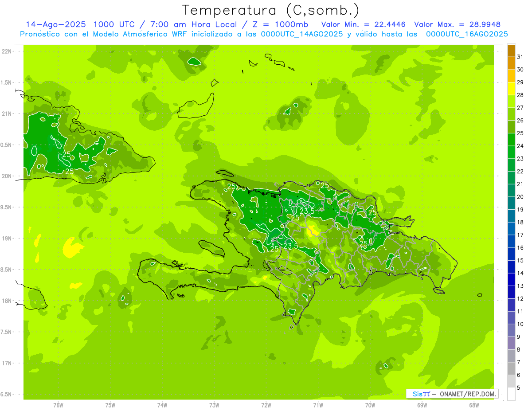This screenshot has height=411, width=532.
Task: Pick the gray swatch between legend 6 and 7
Action: (511, 368)
